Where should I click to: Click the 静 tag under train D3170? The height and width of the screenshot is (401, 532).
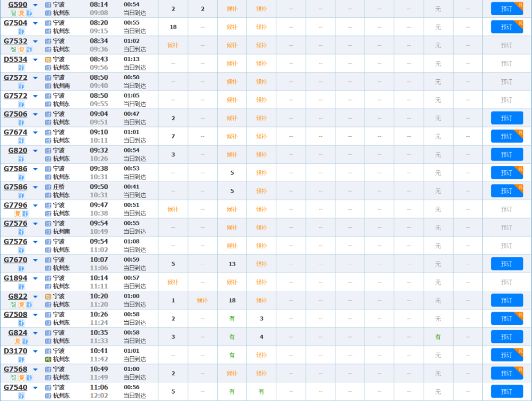(x=21, y=359)
